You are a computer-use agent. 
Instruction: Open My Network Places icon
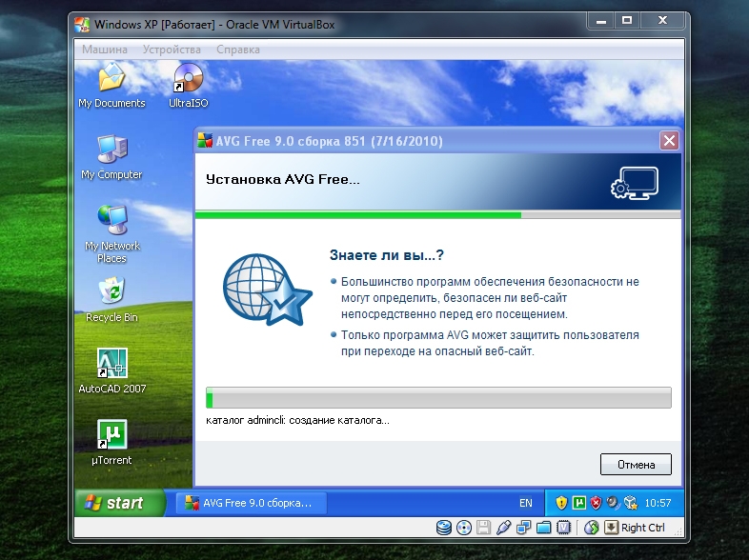pyautogui.click(x=111, y=220)
